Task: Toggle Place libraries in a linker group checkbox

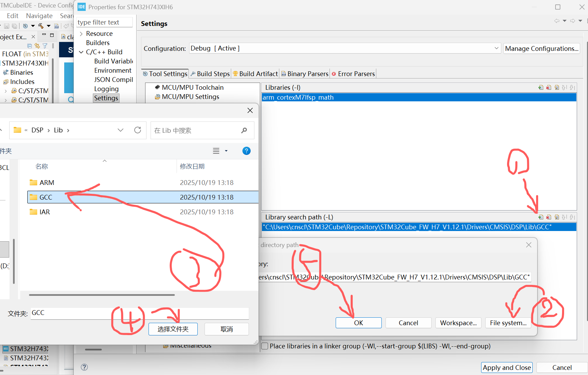Action: [x=265, y=346]
